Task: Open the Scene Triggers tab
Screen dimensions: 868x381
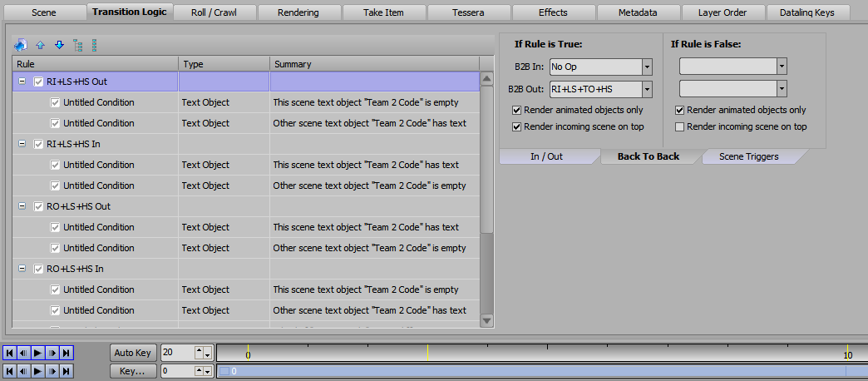Action: pos(749,156)
